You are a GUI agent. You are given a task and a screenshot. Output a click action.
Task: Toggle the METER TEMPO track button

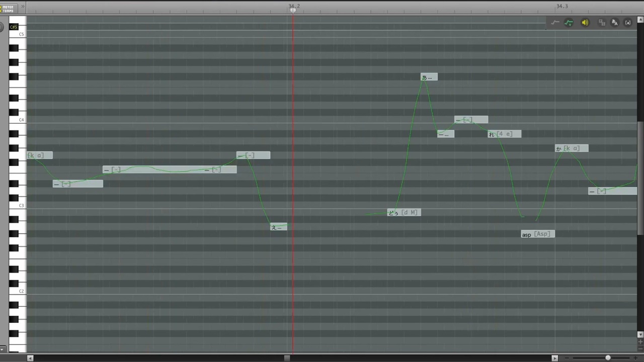click(9, 9)
